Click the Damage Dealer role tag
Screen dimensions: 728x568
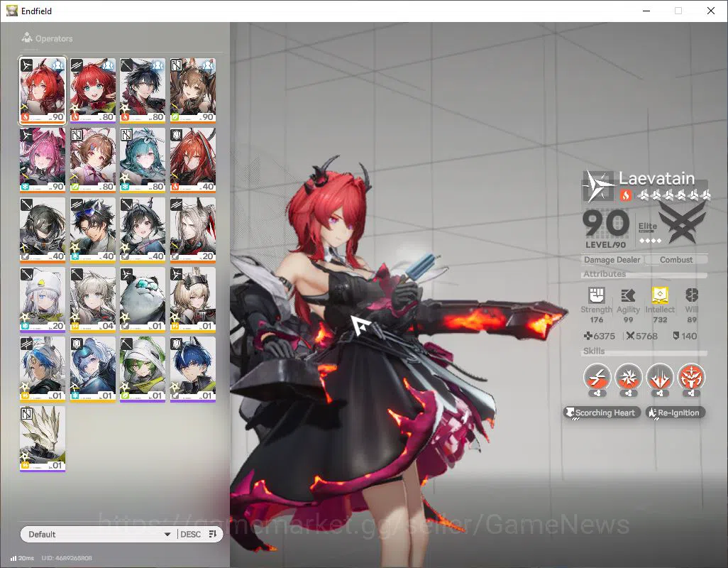point(612,260)
